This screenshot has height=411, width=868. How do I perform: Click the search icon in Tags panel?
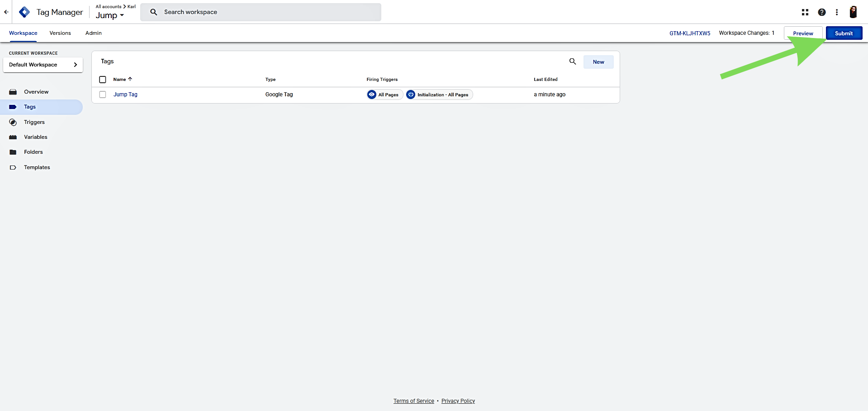click(572, 61)
